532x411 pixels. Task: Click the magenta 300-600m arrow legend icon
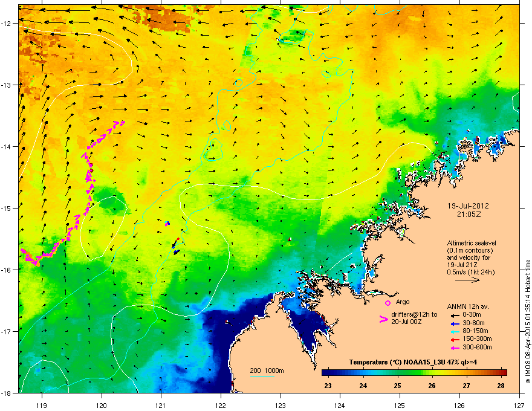click(455, 348)
